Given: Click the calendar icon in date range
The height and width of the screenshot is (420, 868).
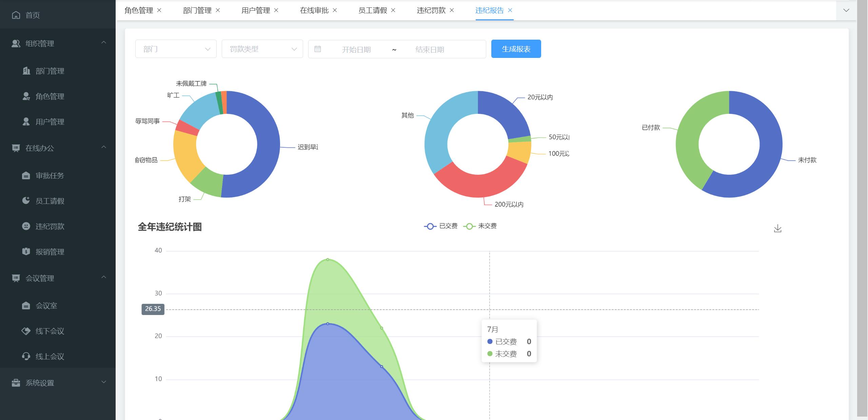Looking at the screenshot, I should [318, 49].
